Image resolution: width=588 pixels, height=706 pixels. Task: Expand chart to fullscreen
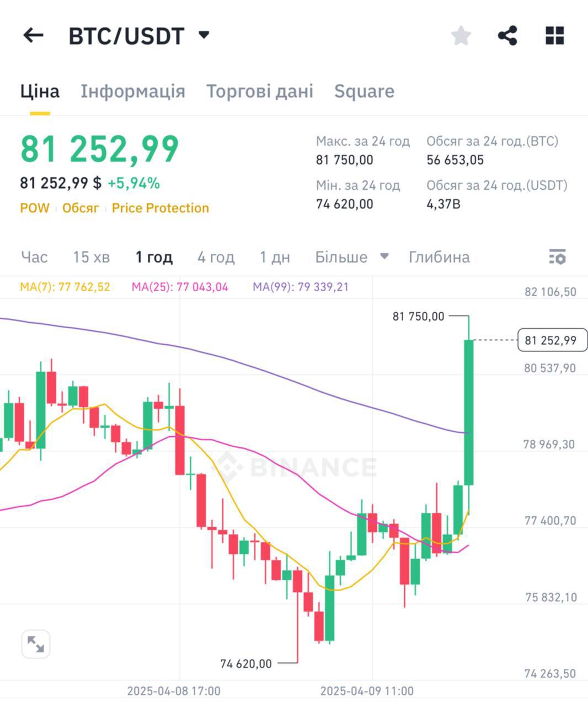[36, 644]
